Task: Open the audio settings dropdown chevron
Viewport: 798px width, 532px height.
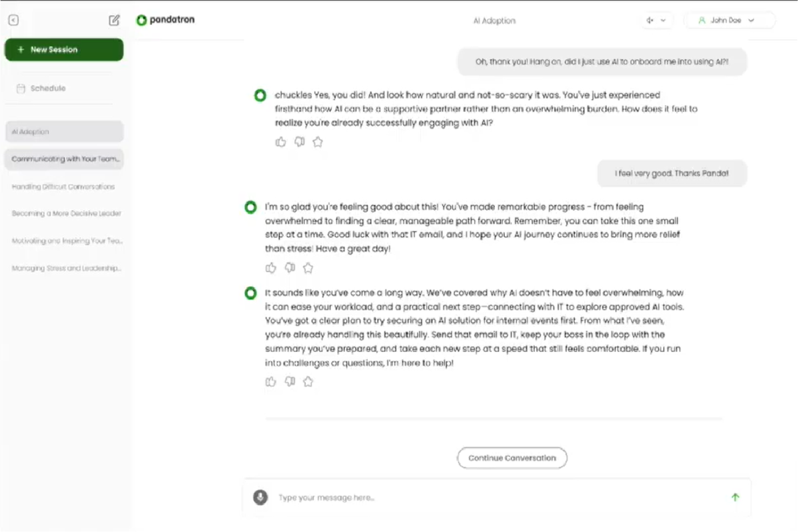Action: [664, 20]
